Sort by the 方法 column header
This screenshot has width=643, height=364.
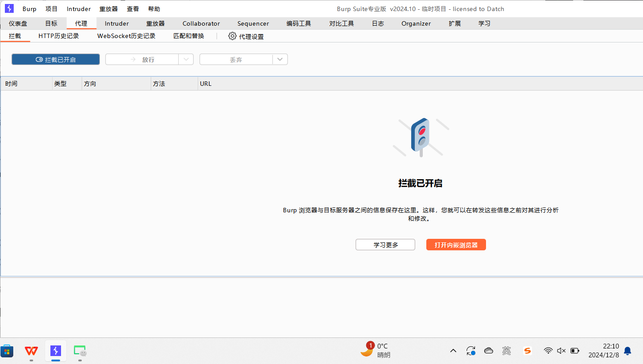(x=175, y=84)
